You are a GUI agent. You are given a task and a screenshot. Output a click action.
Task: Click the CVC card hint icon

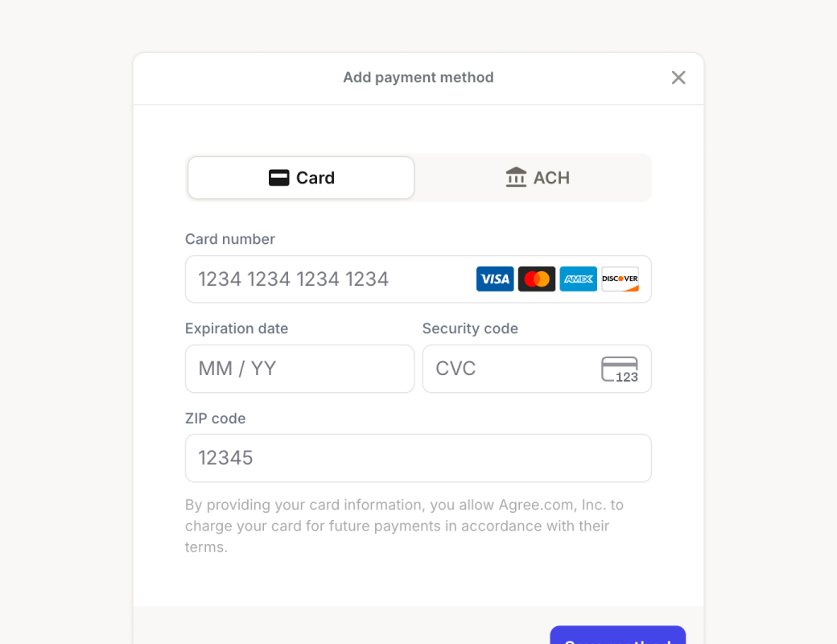tap(620, 369)
